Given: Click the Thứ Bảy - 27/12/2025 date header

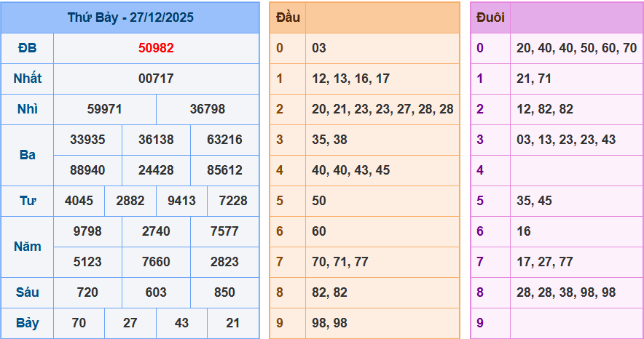Looking at the screenshot, I should tap(130, 17).
